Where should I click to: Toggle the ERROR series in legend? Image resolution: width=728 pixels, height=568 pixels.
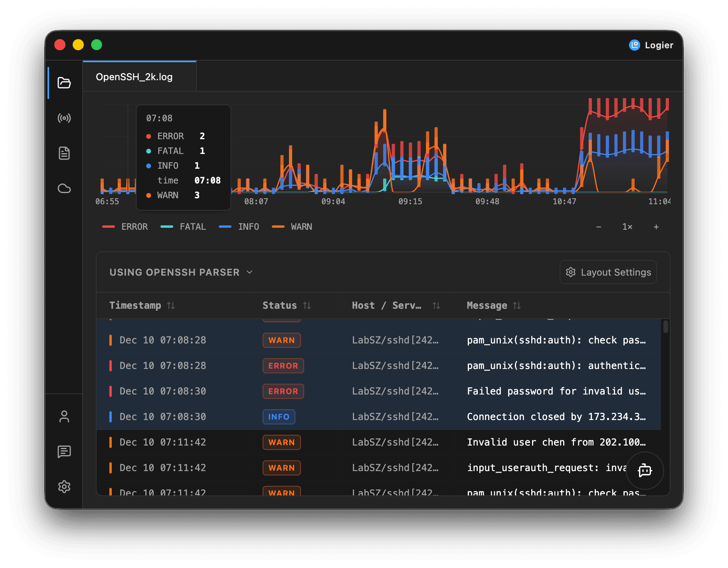pyautogui.click(x=125, y=227)
